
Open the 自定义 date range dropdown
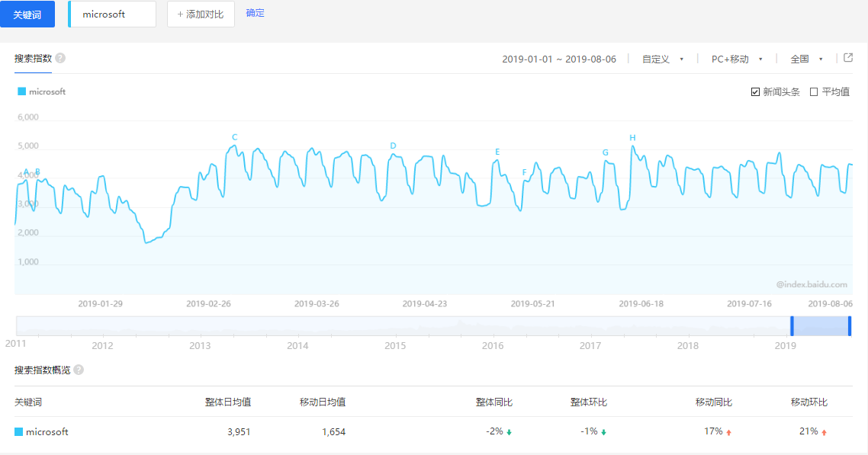pos(657,58)
